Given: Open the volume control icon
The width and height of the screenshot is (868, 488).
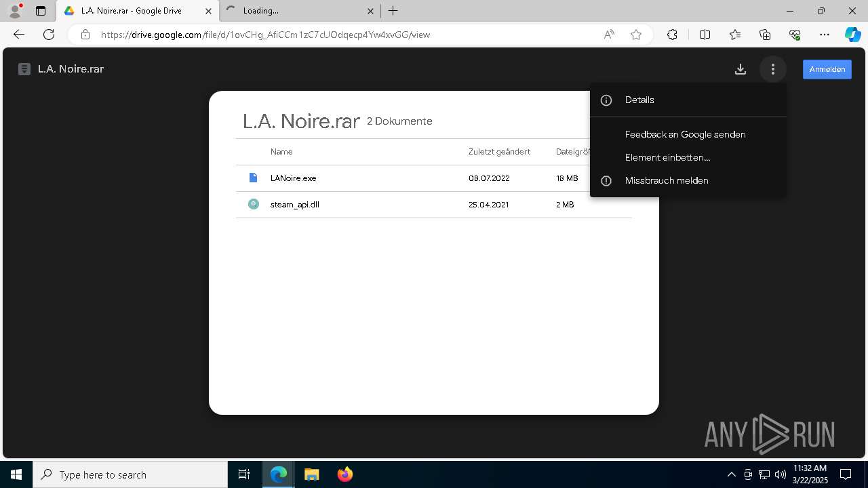Looking at the screenshot, I should click(x=780, y=474).
